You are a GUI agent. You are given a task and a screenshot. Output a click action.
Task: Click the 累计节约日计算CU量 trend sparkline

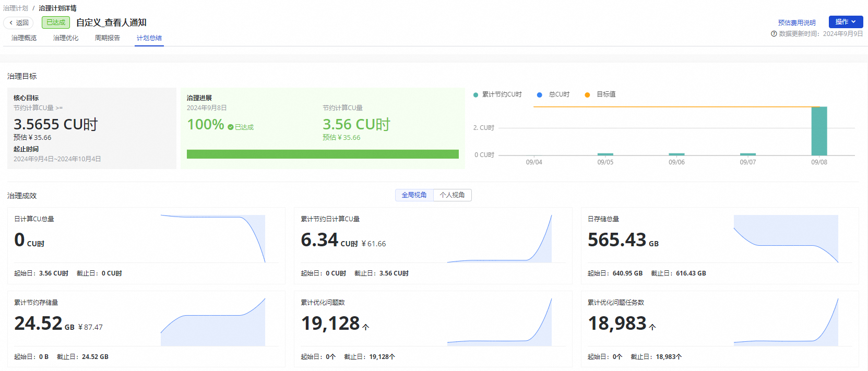click(500, 238)
